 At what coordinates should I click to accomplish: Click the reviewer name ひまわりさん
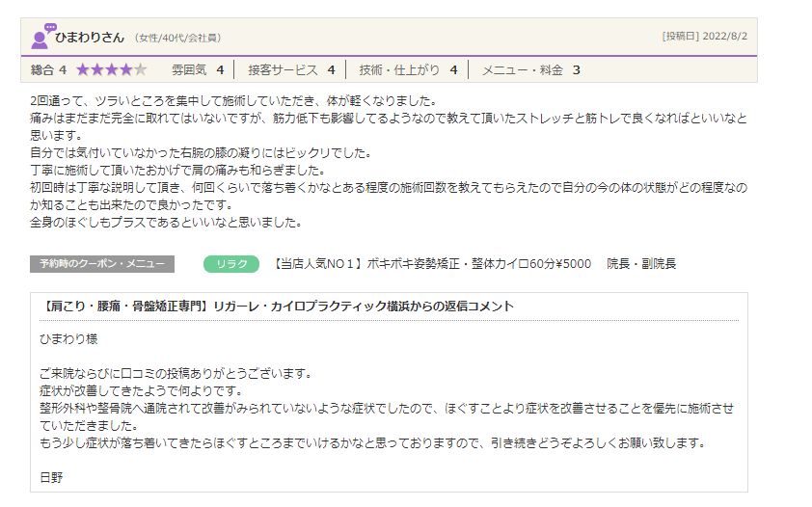coord(90,38)
